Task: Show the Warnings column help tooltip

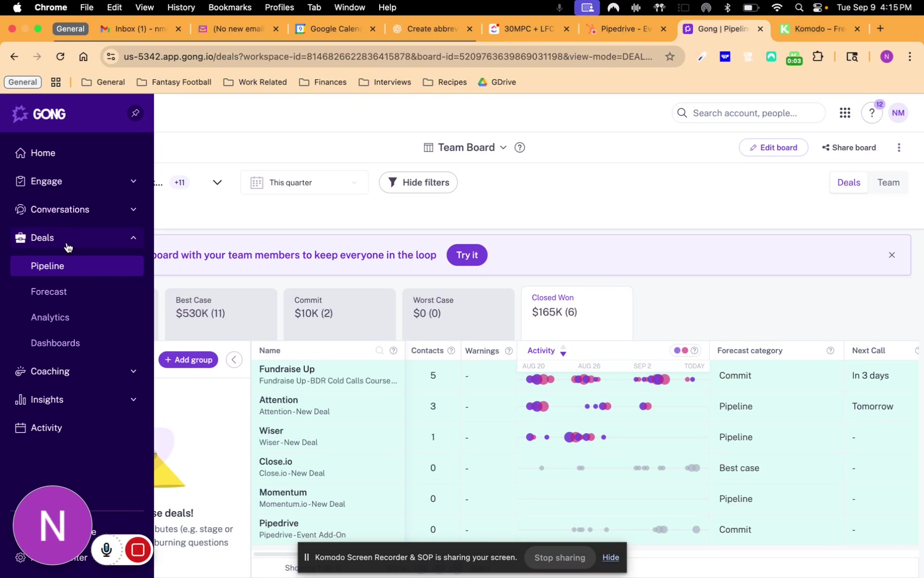Action: [x=509, y=351]
